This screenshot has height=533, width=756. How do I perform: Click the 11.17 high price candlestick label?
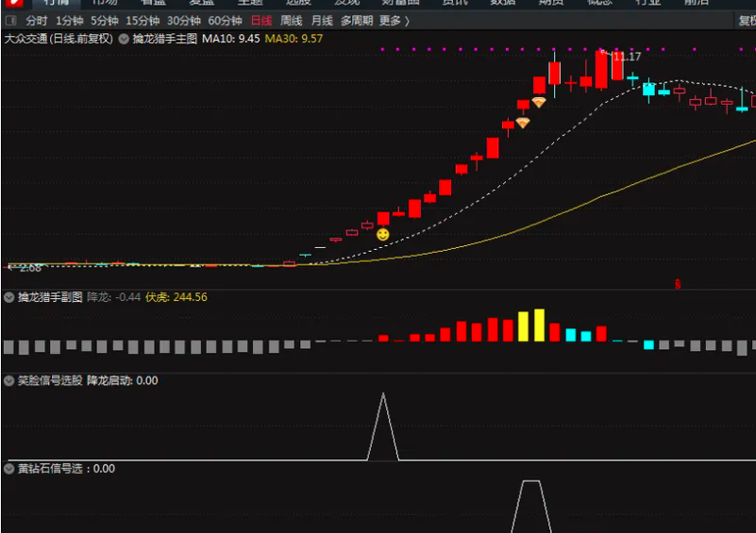(x=627, y=58)
